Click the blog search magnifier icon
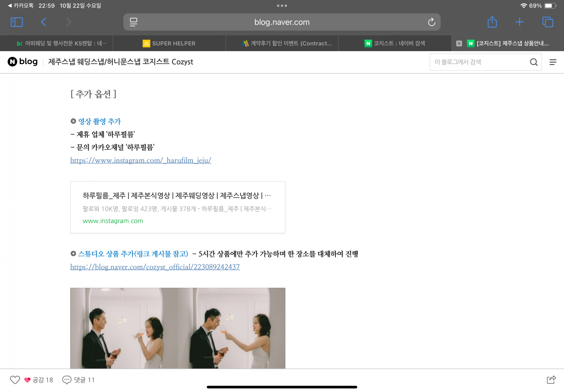The height and width of the screenshot is (392, 564). [x=533, y=62]
